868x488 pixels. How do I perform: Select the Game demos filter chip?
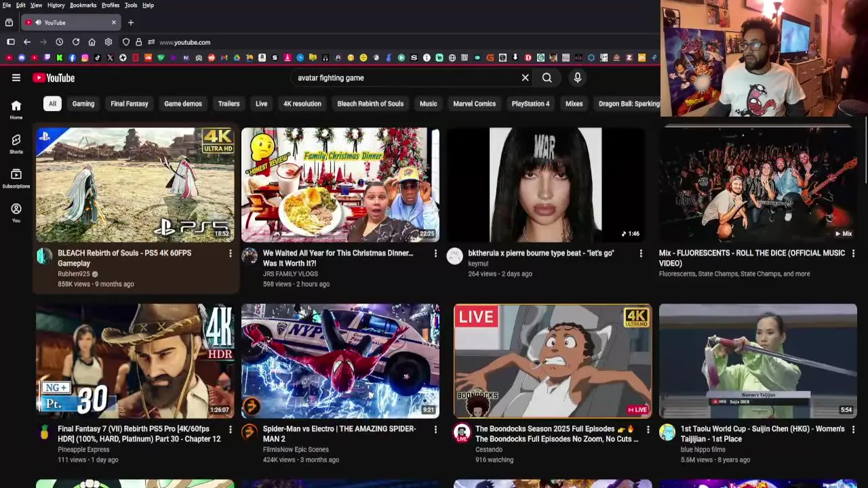click(x=183, y=104)
